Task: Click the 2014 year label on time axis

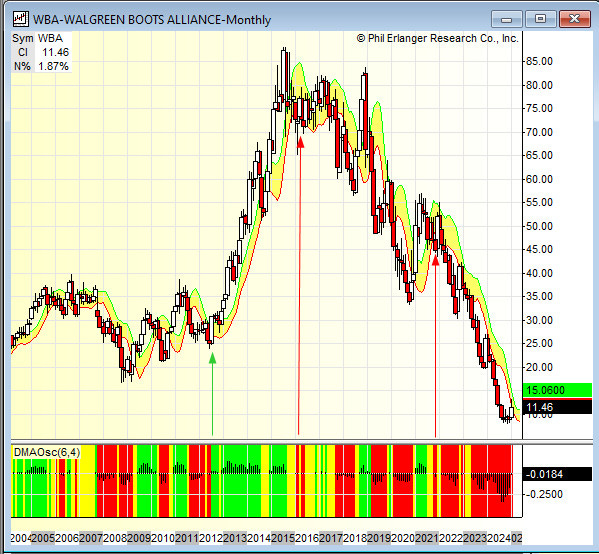Action: [259, 538]
